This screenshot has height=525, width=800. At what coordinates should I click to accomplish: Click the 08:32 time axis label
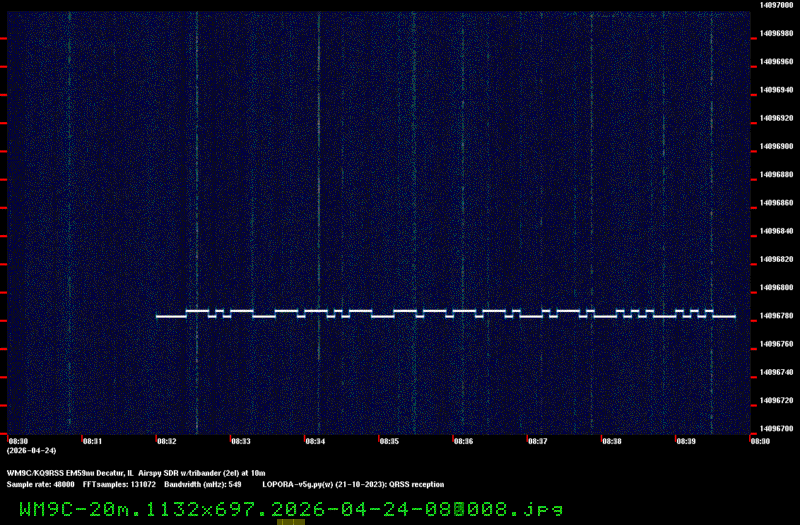[x=166, y=440]
